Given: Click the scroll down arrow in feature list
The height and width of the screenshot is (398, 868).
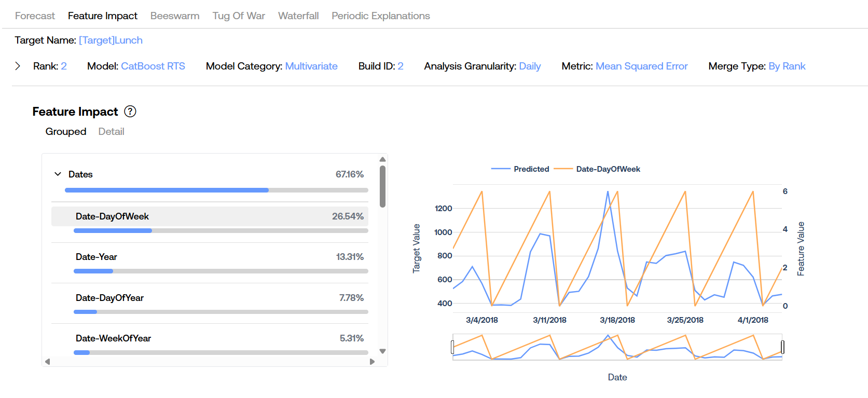Looking at the screenshot, I should tap(382, 351).
